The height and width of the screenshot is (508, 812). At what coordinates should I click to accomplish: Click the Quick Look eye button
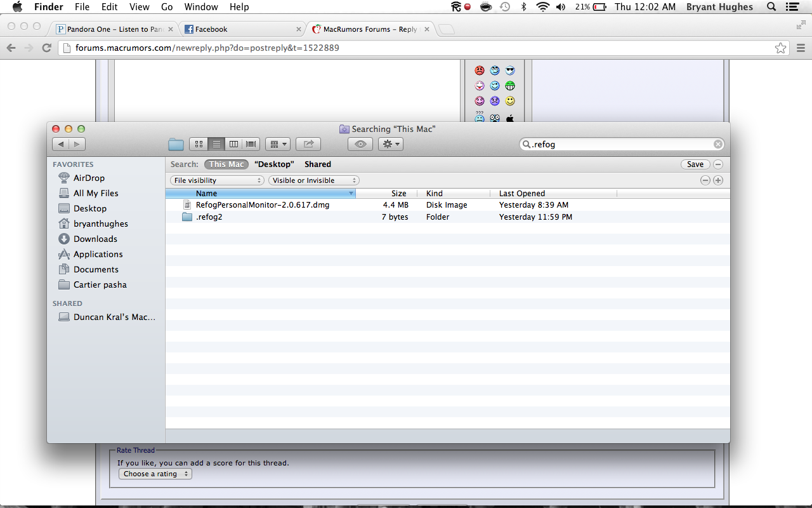360,144
